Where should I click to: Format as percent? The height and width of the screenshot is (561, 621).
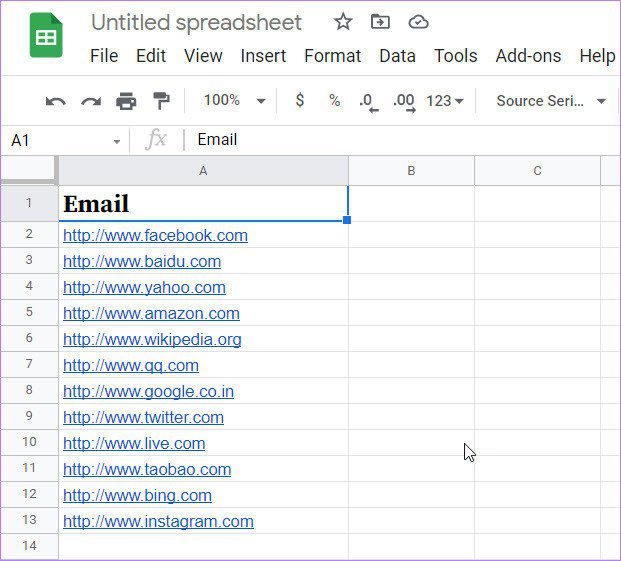(x=335, y=101)
